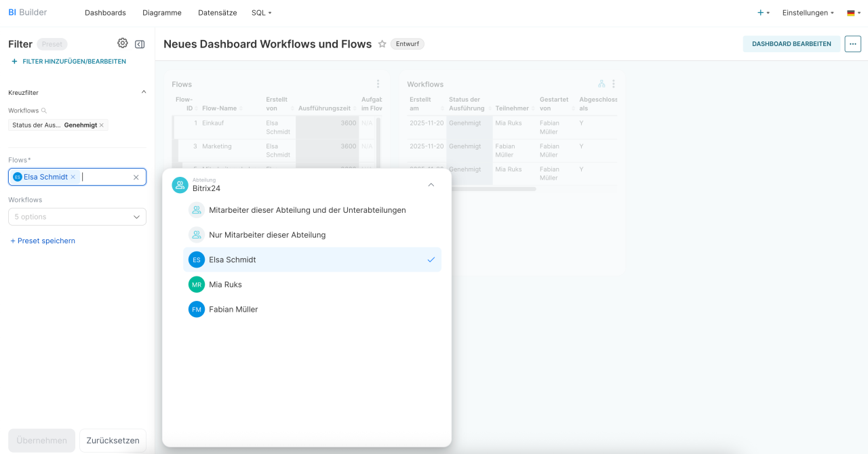Click the cross-filter icon on Workflows chart
The width and height of the screenshot is (868, 454).
pyautogui.click(x=601, y=84)
